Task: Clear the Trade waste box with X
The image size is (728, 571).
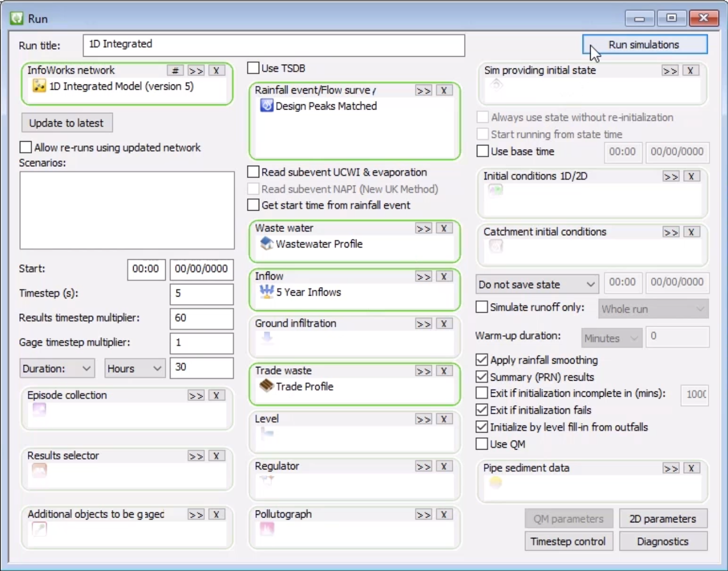Action: coord(444,371)
